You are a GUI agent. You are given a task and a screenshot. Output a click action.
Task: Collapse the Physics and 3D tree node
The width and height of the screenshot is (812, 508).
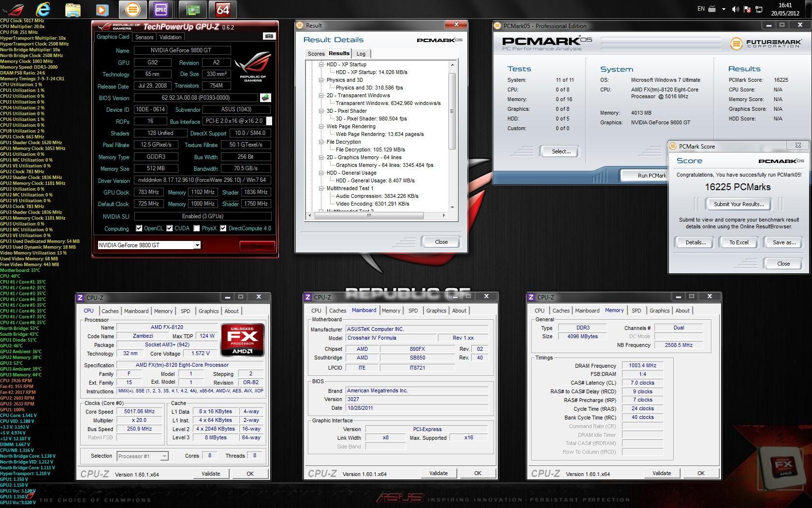coord(321,80)
